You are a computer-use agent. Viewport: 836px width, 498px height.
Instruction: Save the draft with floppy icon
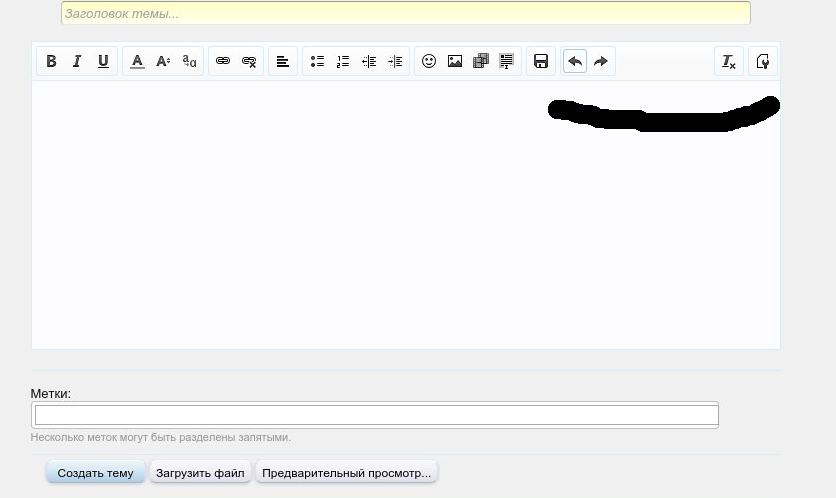click(541, 61)
